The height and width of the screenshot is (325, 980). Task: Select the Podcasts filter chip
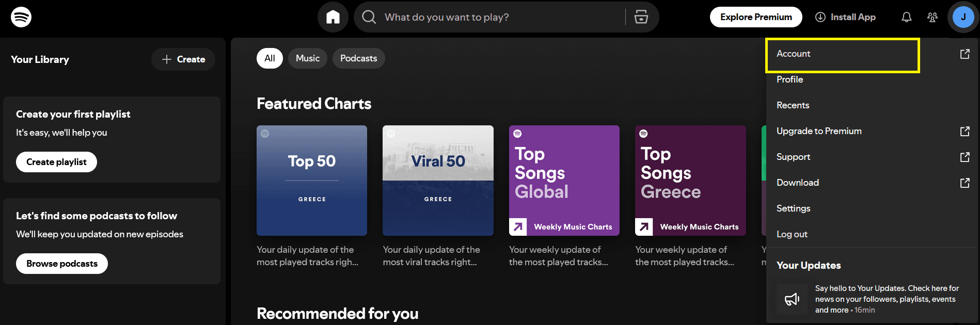click(x=359, y=58)
